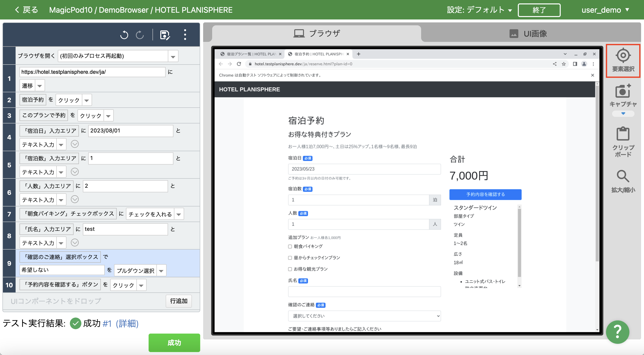The height and width of the screenshot is (355, 644).
Task: Click the キャプチャ camera icon
Action: [x=623, y=91]
